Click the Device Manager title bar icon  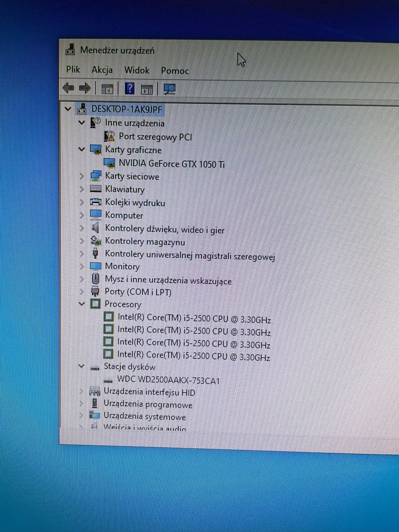(x=70, y=50)
